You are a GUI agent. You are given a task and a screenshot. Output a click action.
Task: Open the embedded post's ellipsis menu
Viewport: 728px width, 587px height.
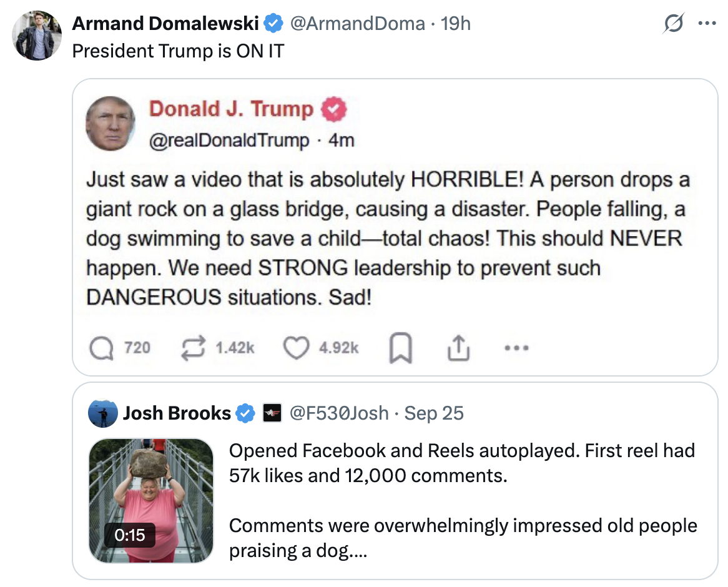[x=518, y=348]
